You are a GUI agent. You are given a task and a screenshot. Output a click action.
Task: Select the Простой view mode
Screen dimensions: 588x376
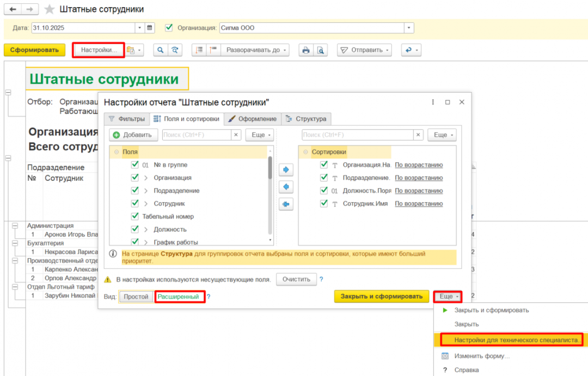136,297
